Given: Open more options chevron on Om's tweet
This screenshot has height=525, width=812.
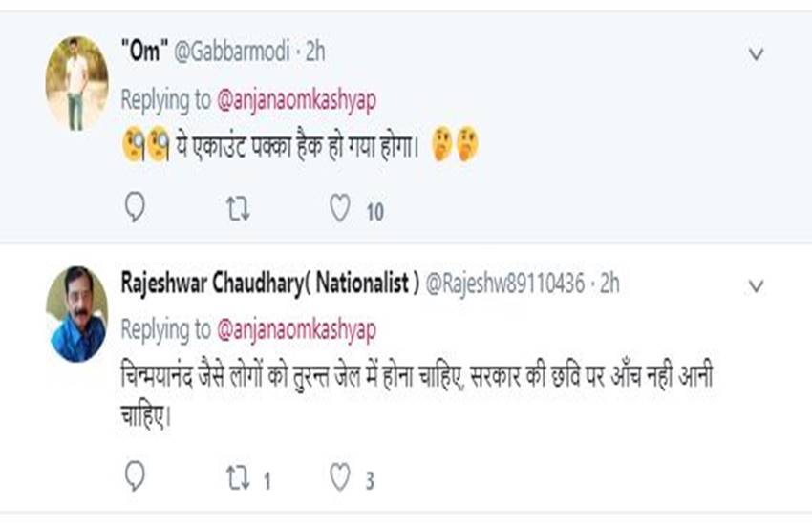Looking at the screenshot, I should tap(756, 54).
